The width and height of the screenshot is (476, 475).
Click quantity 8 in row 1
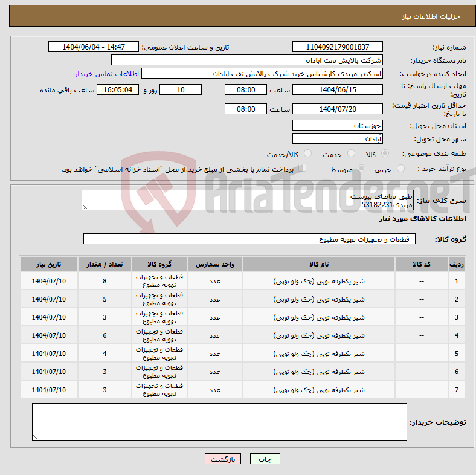pos(105,281)
